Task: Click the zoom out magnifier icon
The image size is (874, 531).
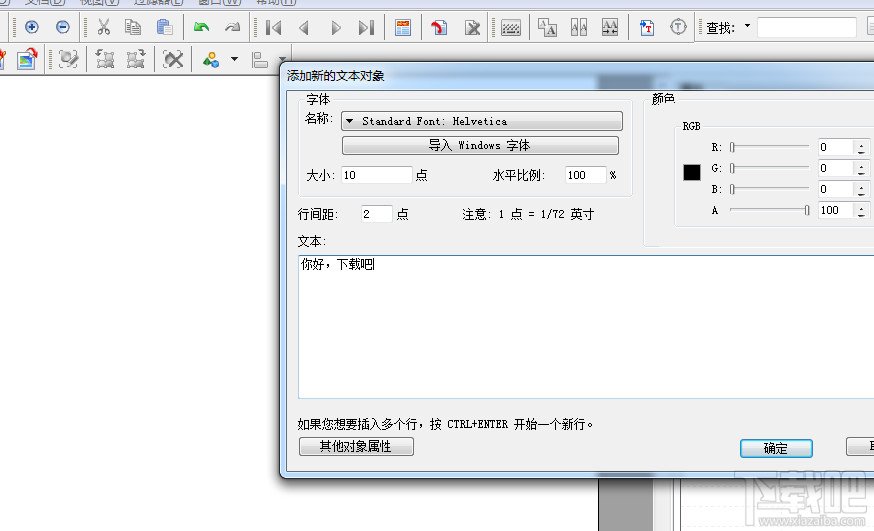Action: [63, 27]
